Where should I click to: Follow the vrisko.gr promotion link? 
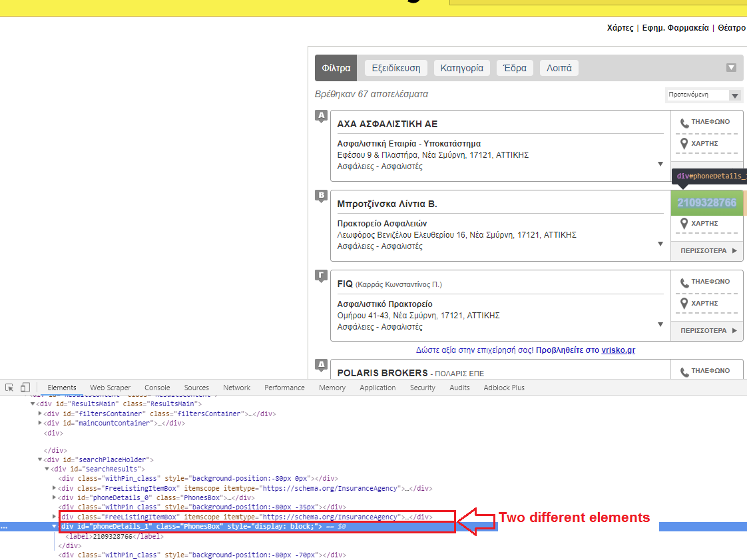[619, 350]
